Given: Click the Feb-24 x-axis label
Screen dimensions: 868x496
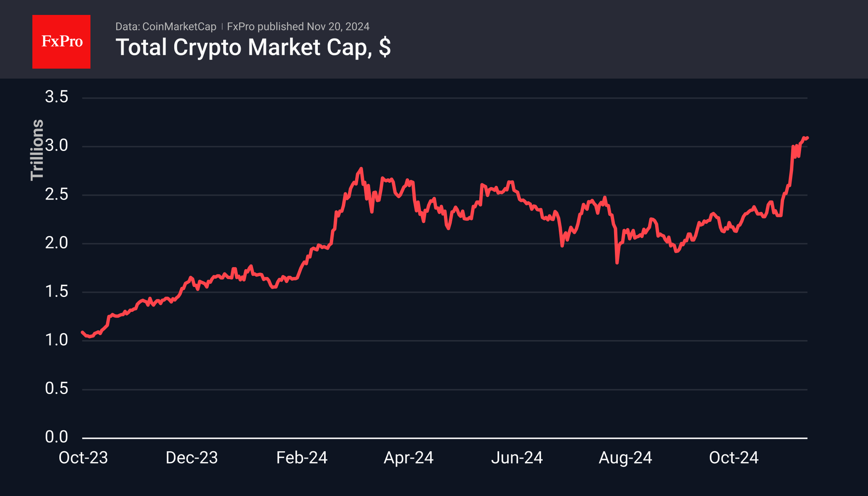Looking at the screenshot, I should click(302, 458).
